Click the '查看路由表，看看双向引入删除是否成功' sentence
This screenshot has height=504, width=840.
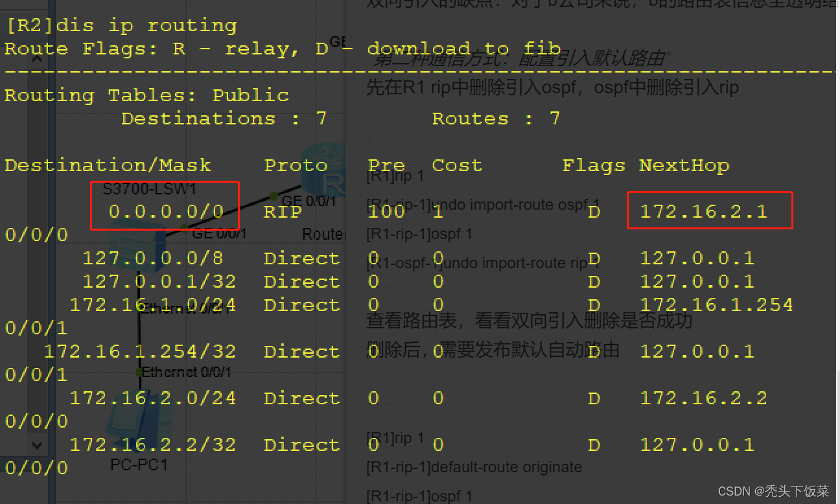(x=530, y=321)
